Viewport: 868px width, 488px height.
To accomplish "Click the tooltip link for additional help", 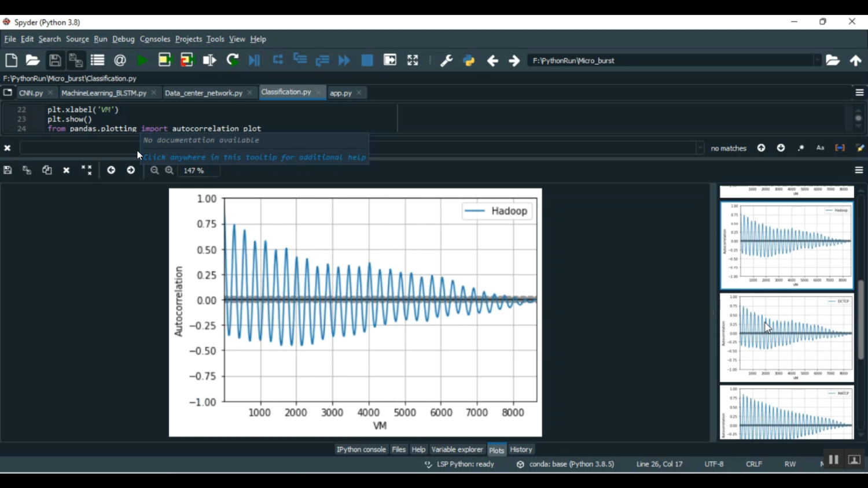I will [x=254, y=157].
